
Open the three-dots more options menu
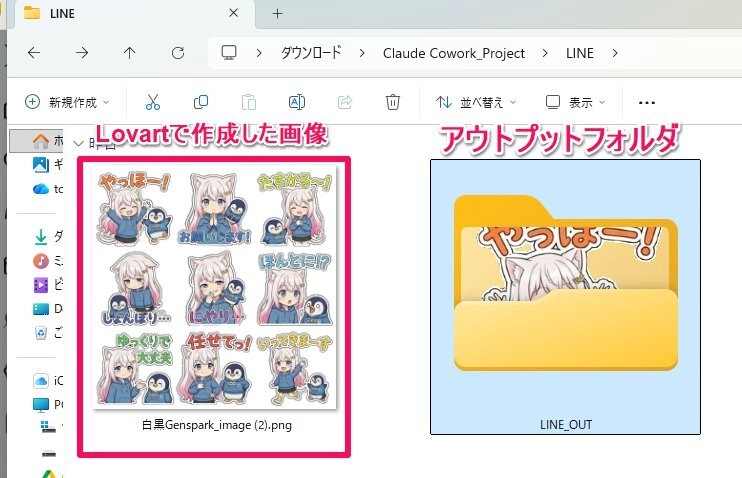click(x=646, y=102)
